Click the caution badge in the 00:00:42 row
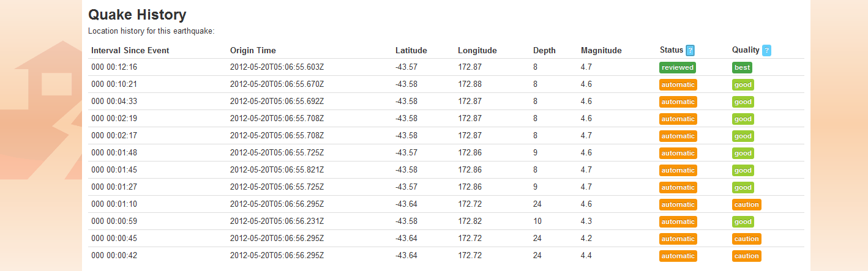868x271 pixels. 746,256
